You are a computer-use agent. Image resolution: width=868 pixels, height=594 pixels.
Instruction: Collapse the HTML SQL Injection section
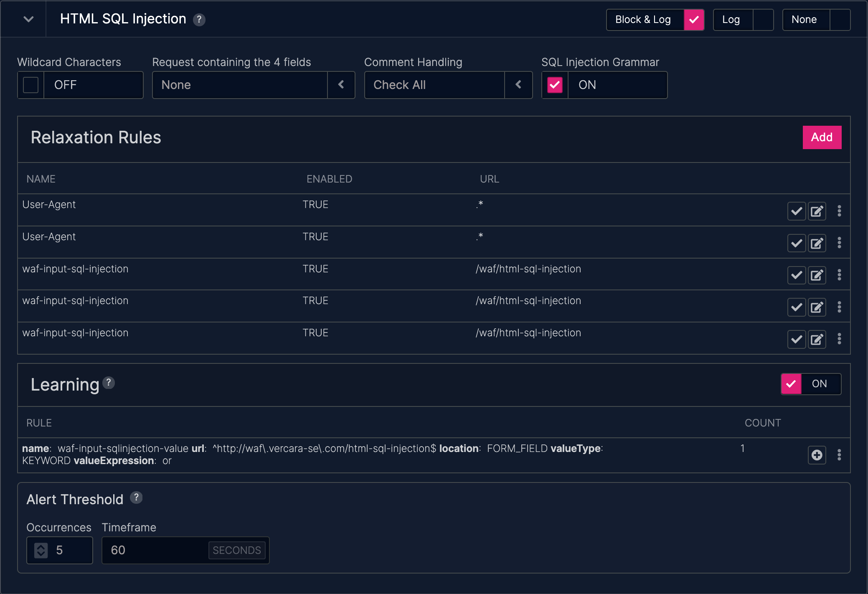pyautogui.click(x=28, y=19)
